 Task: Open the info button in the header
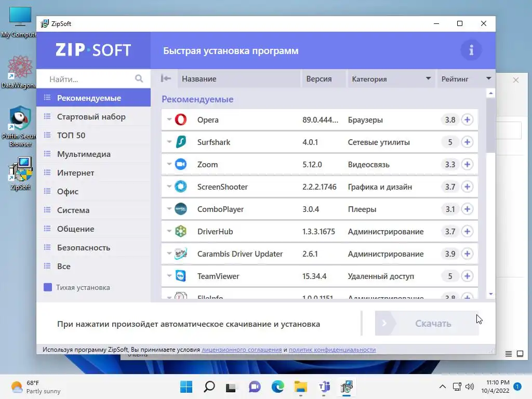[x=471, y=50]
